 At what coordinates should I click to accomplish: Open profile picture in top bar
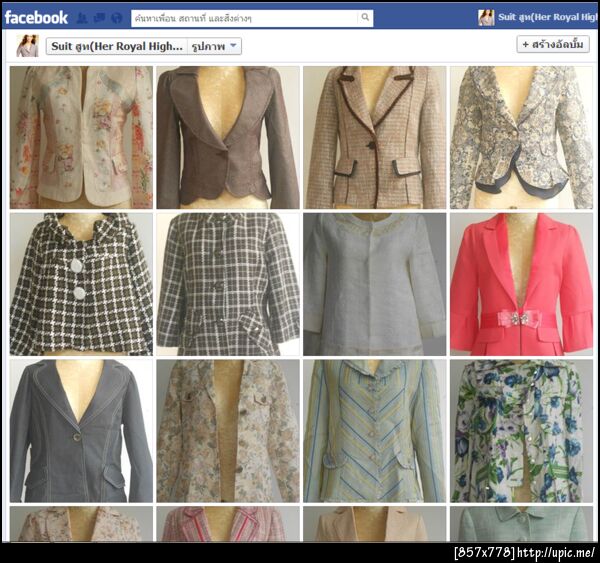(486, 18)
